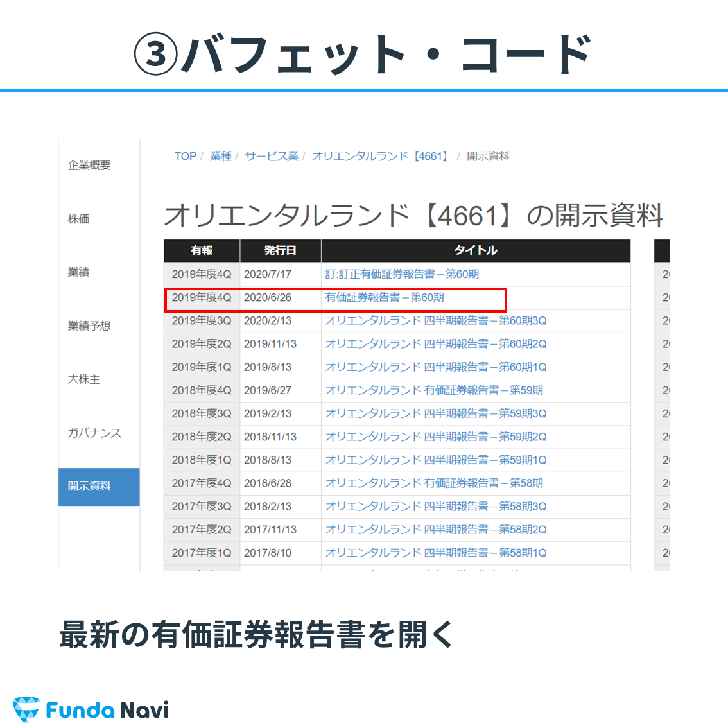Select 大株主 in the sidebar
This screenshot has height=728, width=728.
click(x=83, y=379)
